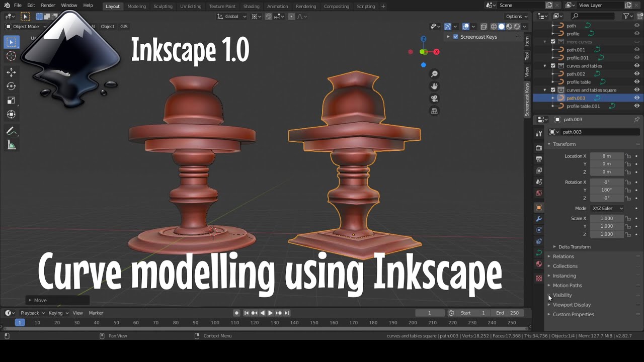Open the File menu
The height and width of the screenshot is (362, 644).
pyautogui.click(x=18, y=6)
